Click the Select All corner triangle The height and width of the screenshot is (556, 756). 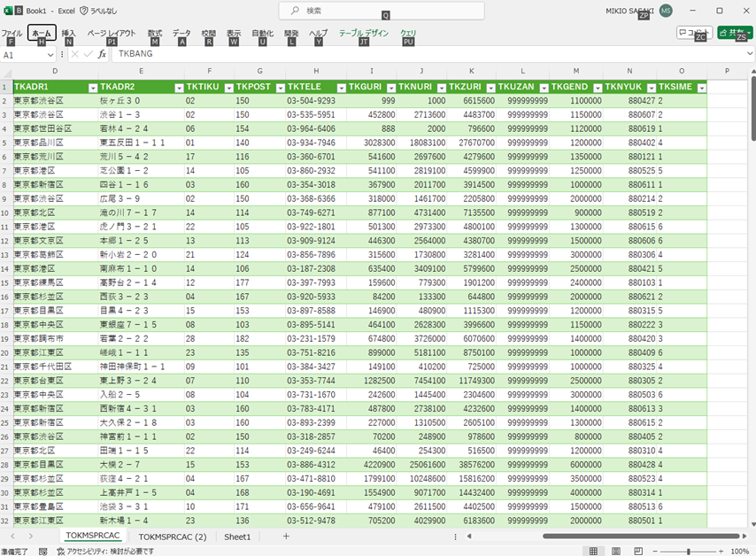tap(6, 73)
